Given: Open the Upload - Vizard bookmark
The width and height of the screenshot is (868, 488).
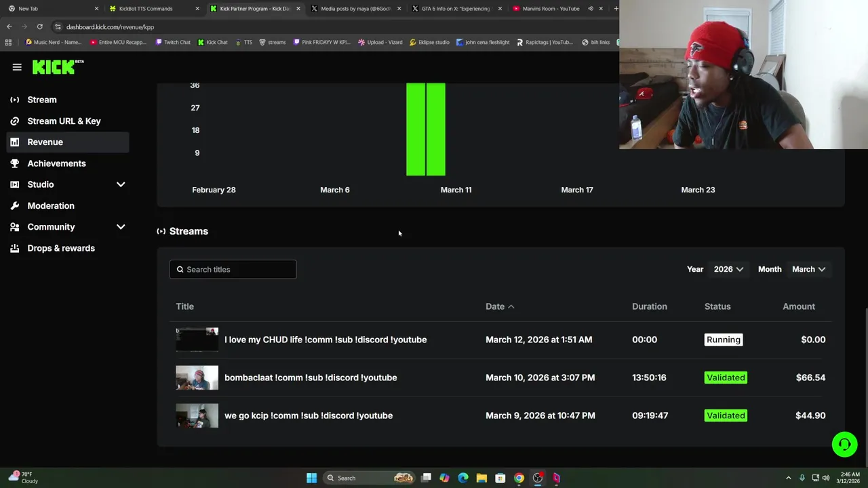Looking at the screenshot, I should (380, 42).
